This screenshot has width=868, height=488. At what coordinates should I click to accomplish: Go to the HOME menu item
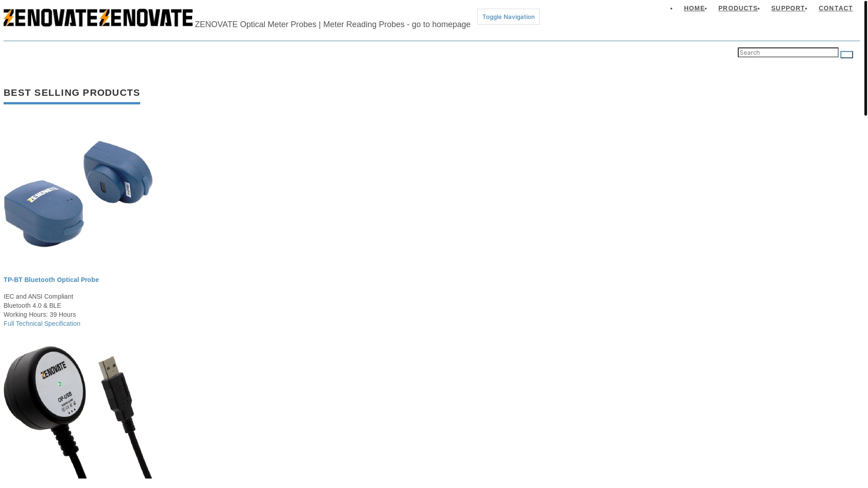click(x=694, y=8)
